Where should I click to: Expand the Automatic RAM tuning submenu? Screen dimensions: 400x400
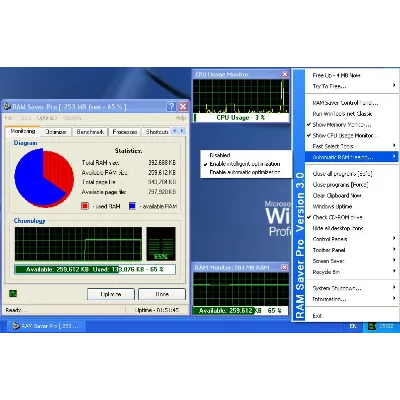352,157
